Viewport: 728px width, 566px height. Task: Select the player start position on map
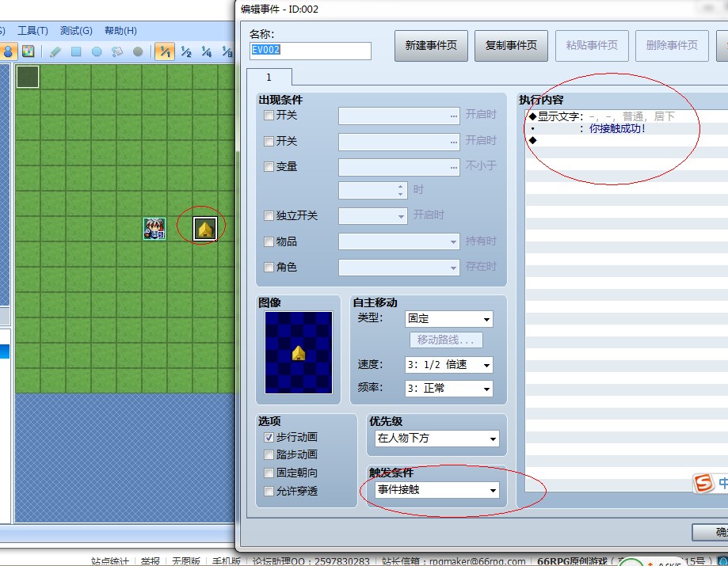coord(154,229)
